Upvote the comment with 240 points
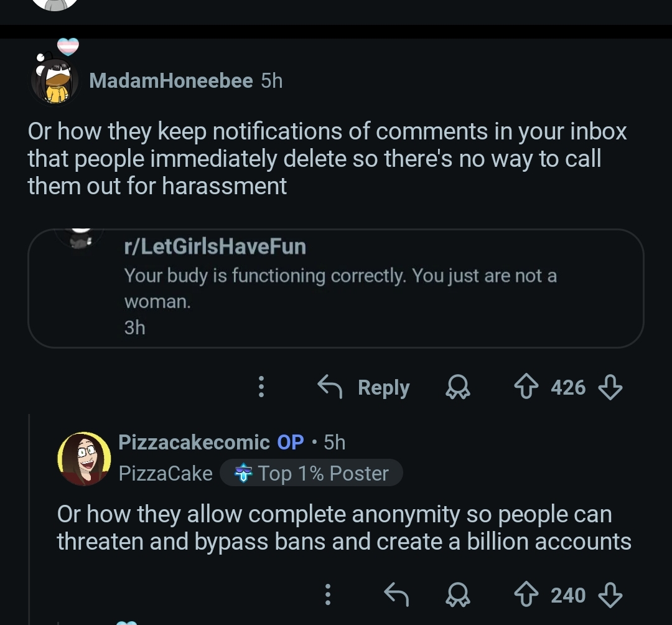Screen dimensions: 672x625 (x=526, y=595)
